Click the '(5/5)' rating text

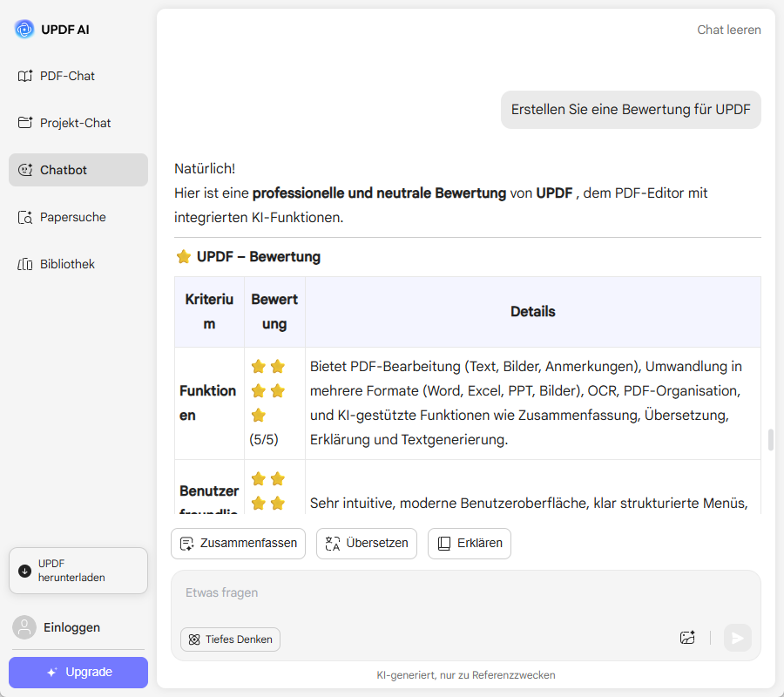click(264, 440)
